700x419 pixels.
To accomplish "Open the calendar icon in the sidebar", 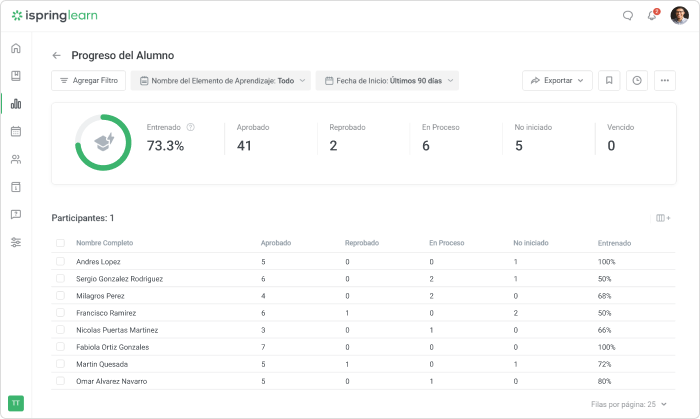I will tap(16, 131).
